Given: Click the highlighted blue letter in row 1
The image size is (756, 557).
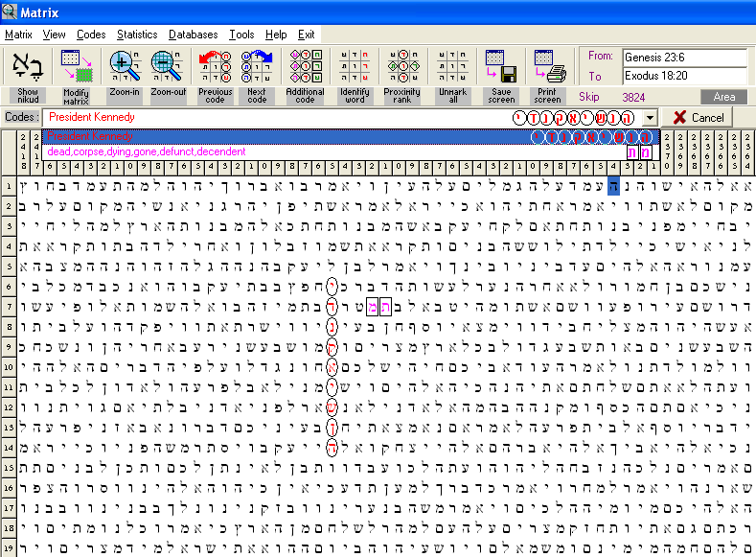Looking at the screenshot, I should (x=613, y=186).
